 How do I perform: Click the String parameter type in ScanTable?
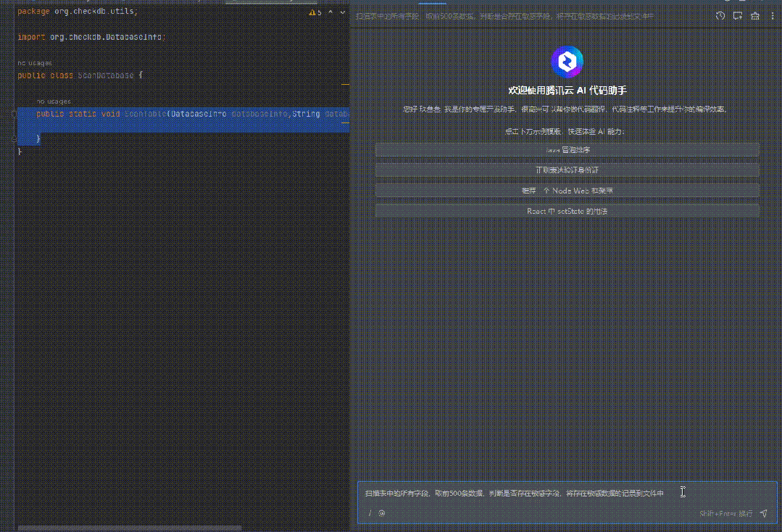pos(306,114)
